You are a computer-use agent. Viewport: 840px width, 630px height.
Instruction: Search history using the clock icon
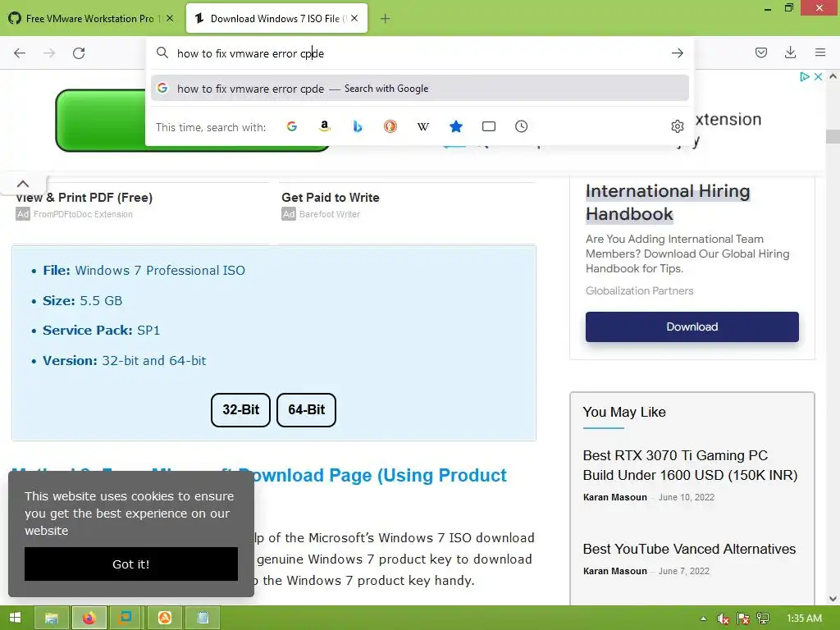click(x=521, y=126)
